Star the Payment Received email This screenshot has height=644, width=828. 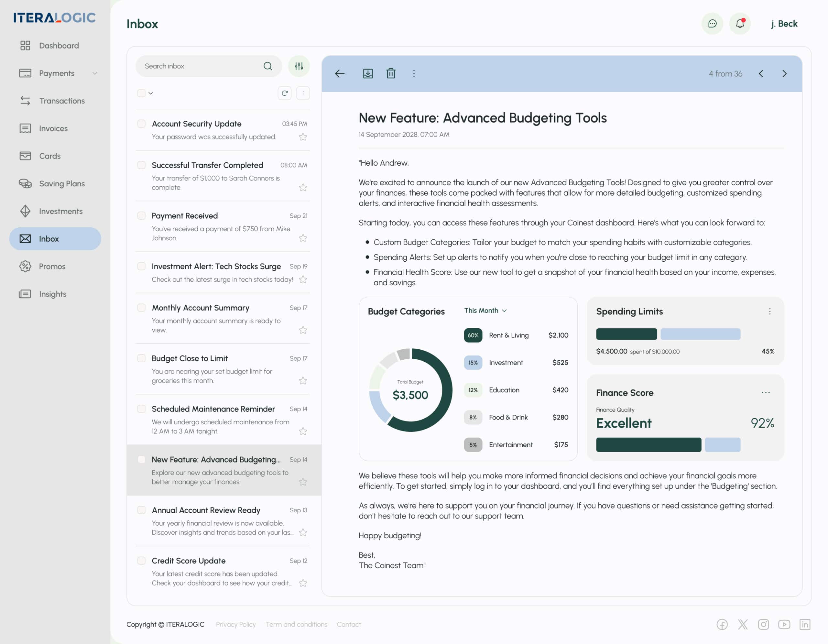click(302, 238)
